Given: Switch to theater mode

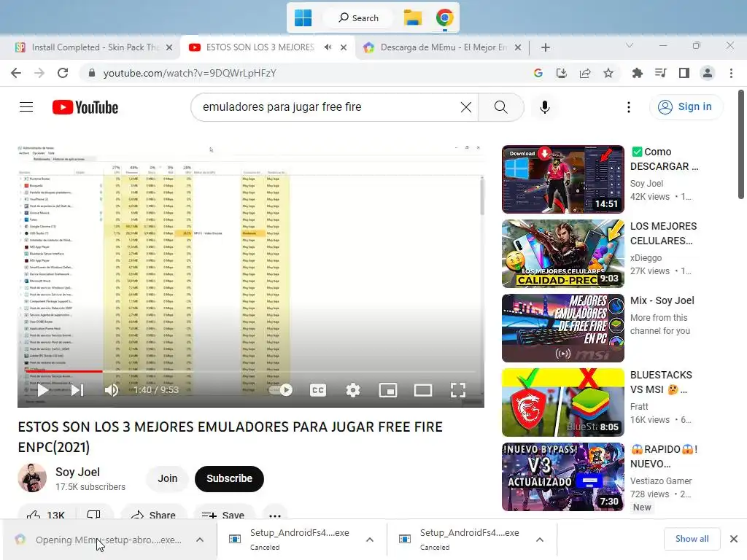Looking at the screenshot, I should point(423,391).
